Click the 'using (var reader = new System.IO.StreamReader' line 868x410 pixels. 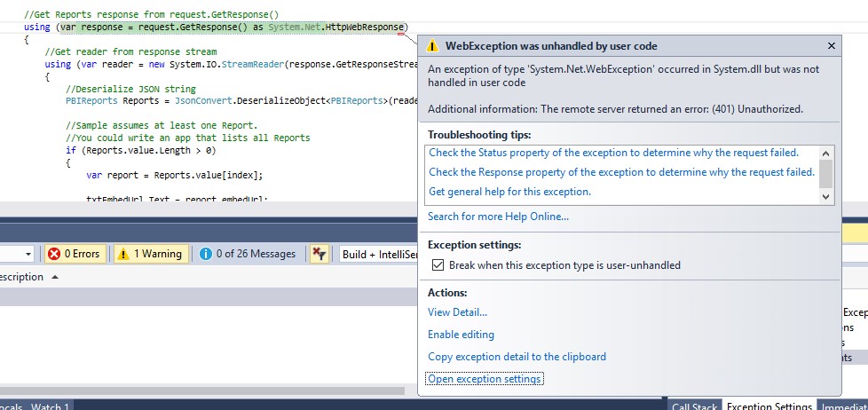(x=230, y=64)
